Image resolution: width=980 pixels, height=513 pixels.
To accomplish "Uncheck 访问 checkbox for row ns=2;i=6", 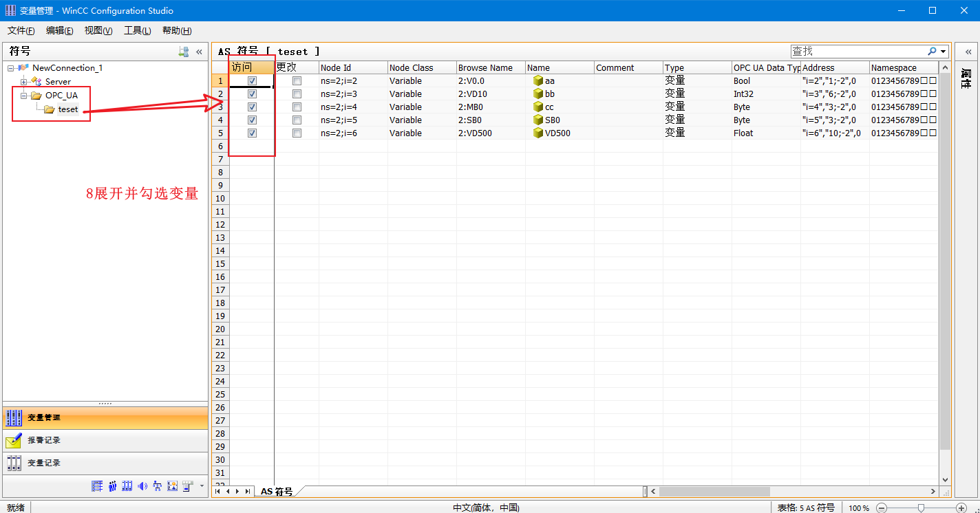I will (x=253, y=133).
